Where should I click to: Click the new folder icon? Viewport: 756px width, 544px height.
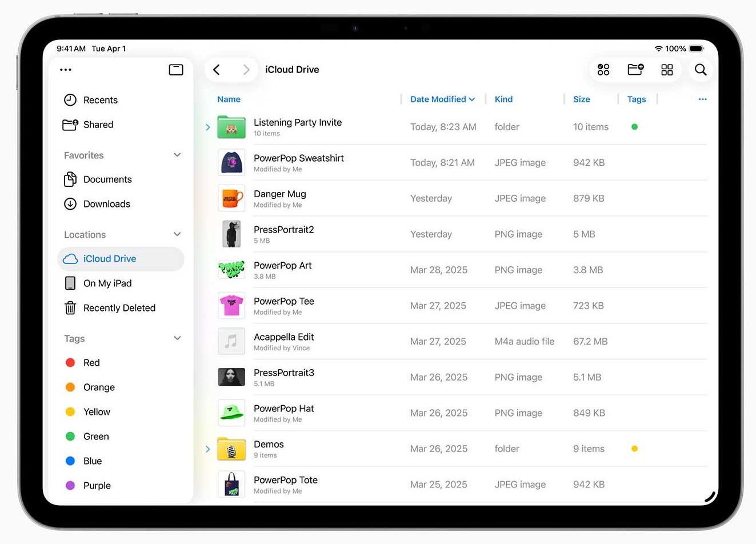[x=635, y=70]
